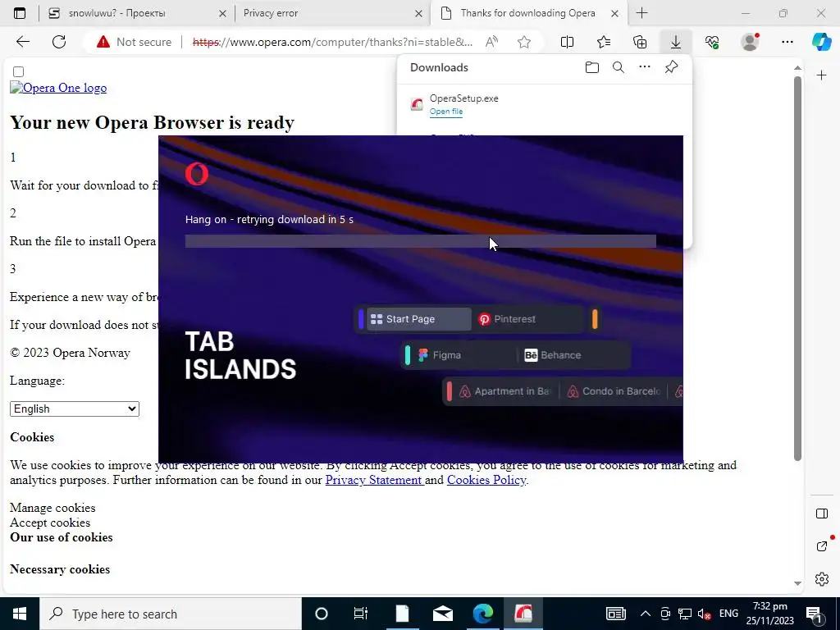Click the Opera logo in installer

point(197,174)
